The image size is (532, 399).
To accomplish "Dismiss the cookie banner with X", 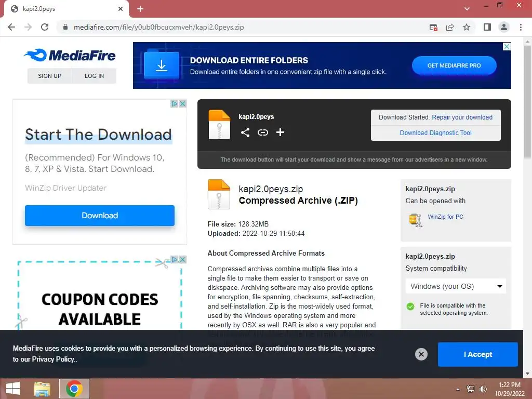I will tap(421, 354).
